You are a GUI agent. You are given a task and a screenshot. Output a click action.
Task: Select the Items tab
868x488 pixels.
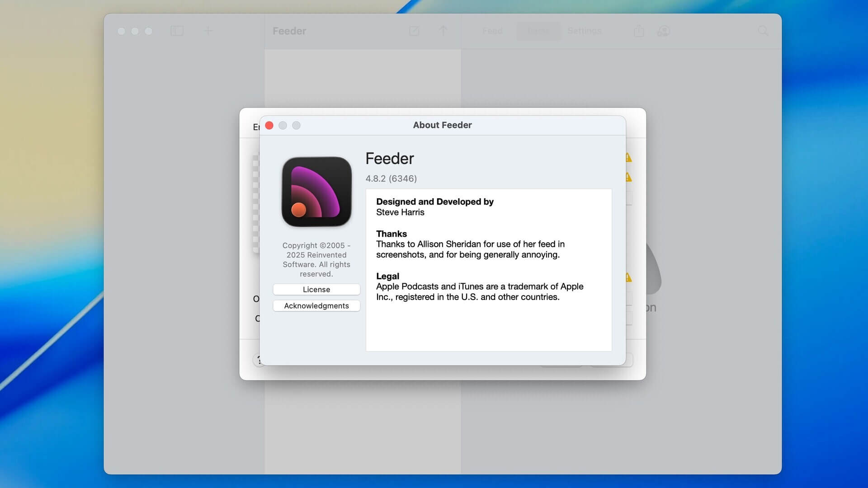coord(538,31)
